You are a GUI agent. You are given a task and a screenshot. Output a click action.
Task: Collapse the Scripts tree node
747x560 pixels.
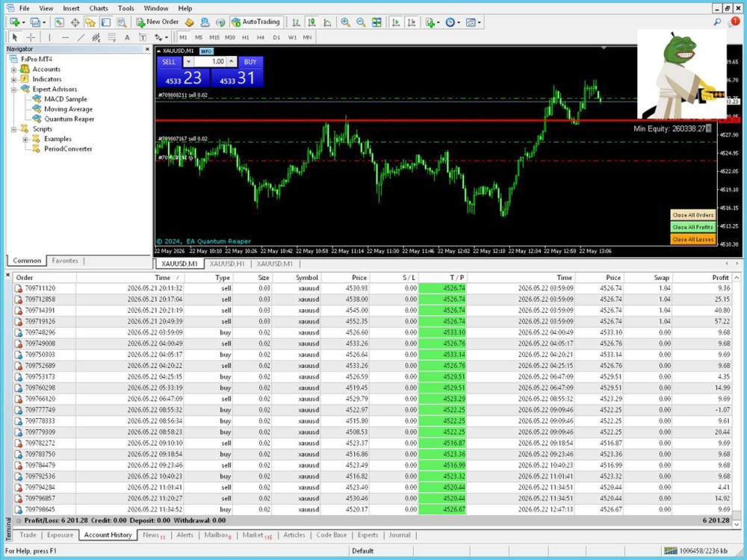pyautogui.click(x=13, y=129)
